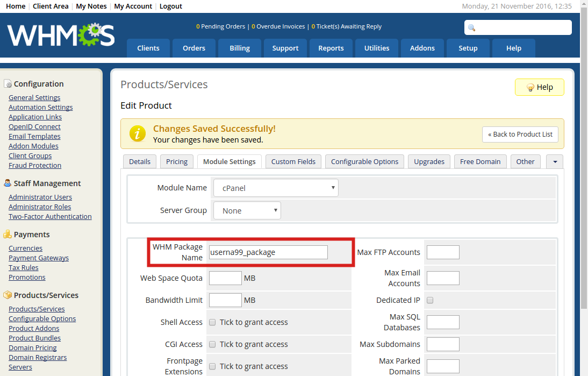Click Back to Product List button
The width and height of the screenshot is (588, 376).
(x=520, y=134)
